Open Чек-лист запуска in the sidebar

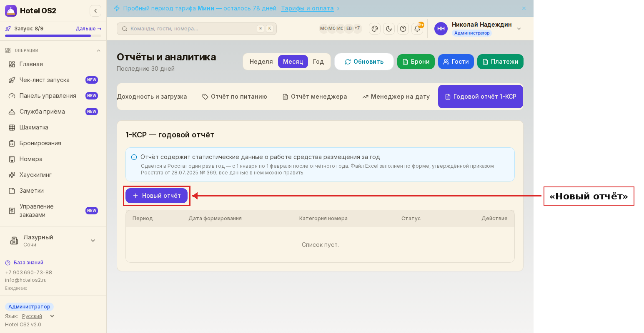point(53,80)
